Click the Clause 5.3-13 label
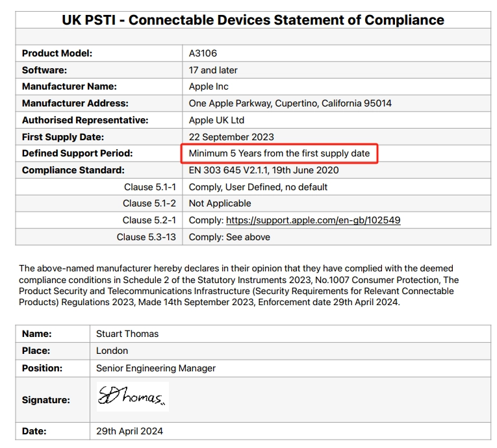This screenshot has height=448, width=497. pos(146,237)
